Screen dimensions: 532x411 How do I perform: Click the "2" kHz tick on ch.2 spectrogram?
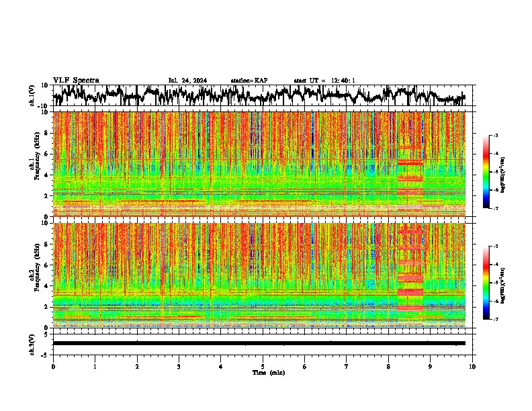tap(47, 307)
